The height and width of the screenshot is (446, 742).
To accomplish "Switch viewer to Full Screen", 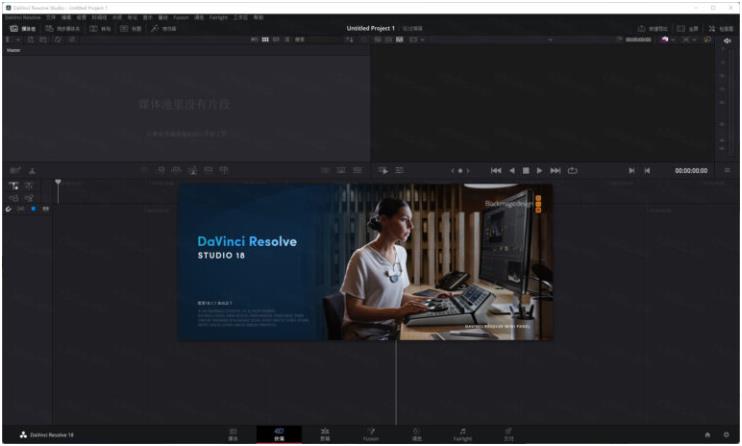I will [688, 28].
